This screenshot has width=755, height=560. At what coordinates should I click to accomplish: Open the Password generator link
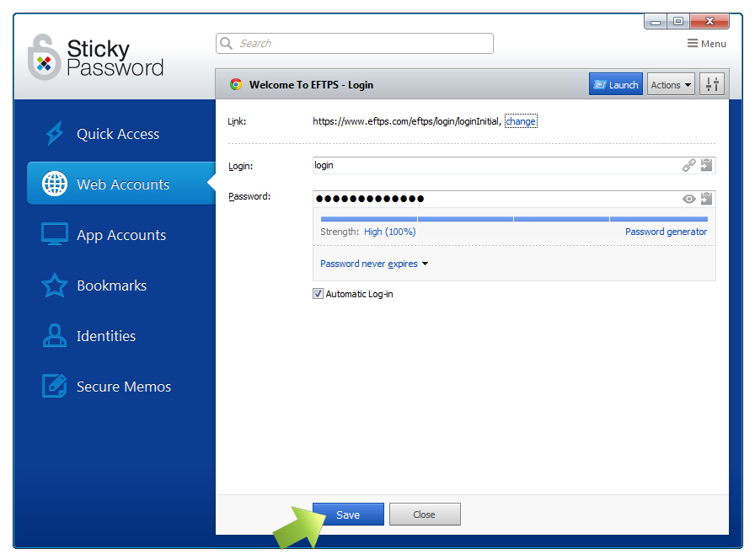pyautogui.click(x=666, y=232)
